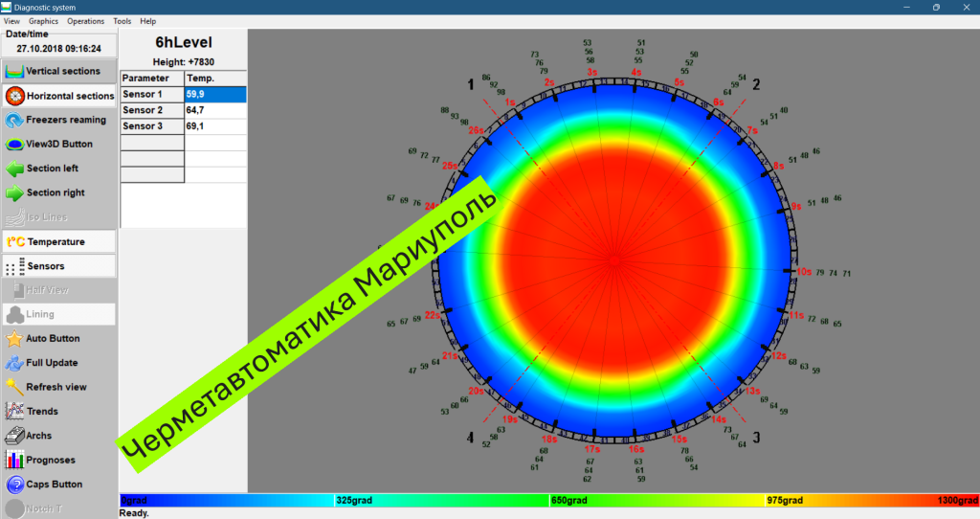Viewport: 980px width, 519px height.
Task: Click the Prognoses button label
Action: coord(51,460)
